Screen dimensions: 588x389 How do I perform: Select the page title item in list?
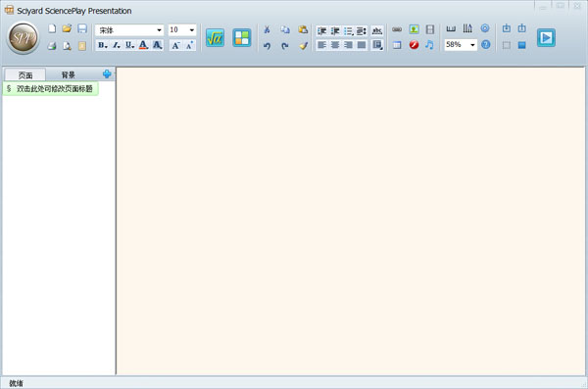coord(50,89)
